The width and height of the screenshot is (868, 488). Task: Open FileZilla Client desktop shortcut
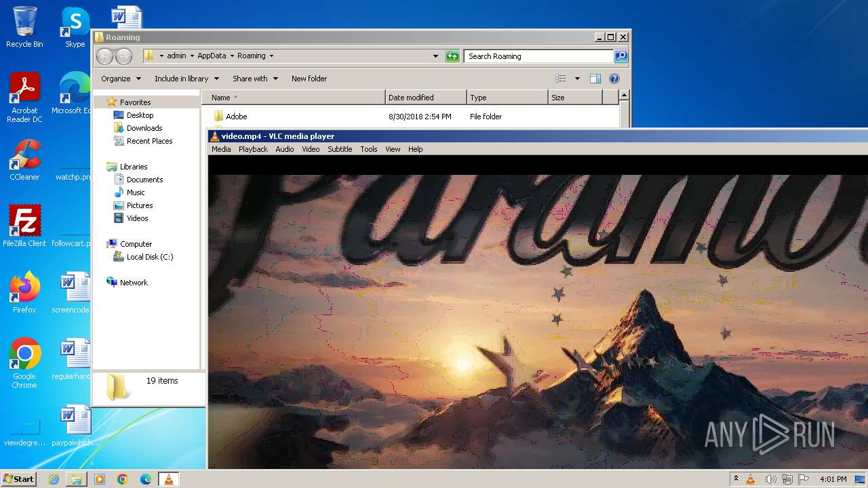point(24,226)
